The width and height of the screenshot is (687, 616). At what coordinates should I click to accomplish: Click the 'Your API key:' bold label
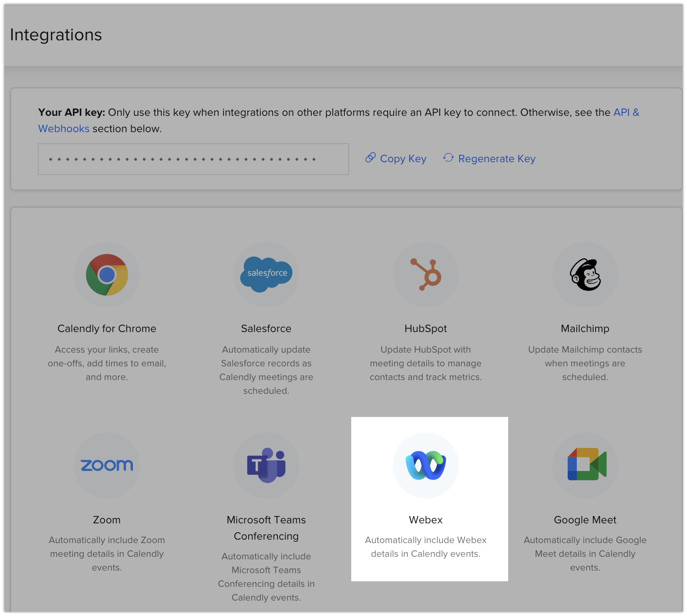point(72,112)
